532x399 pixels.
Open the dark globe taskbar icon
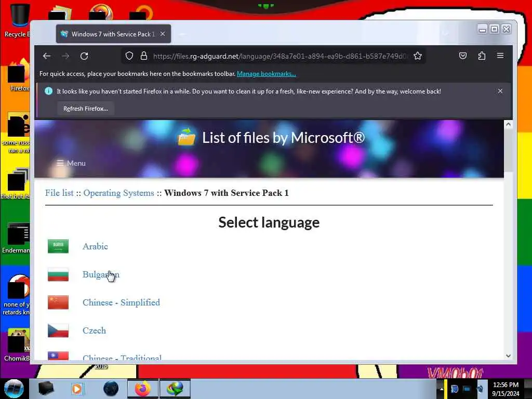111,389
